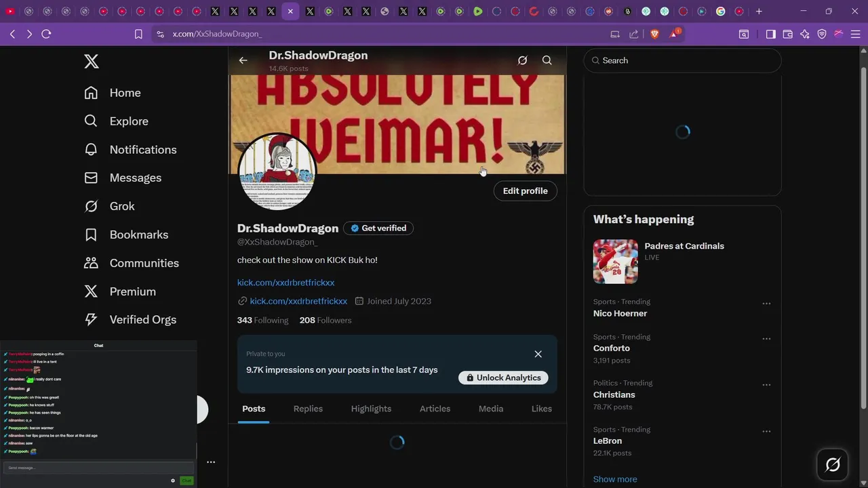Click the magnifier icon in the profile header
Screen dimensions: 868x488
pyautogui.click(x=547, y=60)
